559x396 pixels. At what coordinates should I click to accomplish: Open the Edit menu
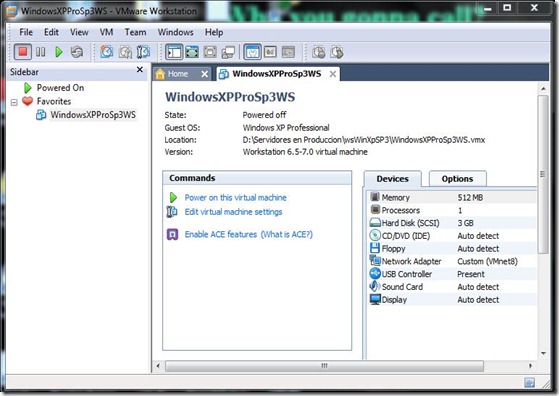(51, 32)
